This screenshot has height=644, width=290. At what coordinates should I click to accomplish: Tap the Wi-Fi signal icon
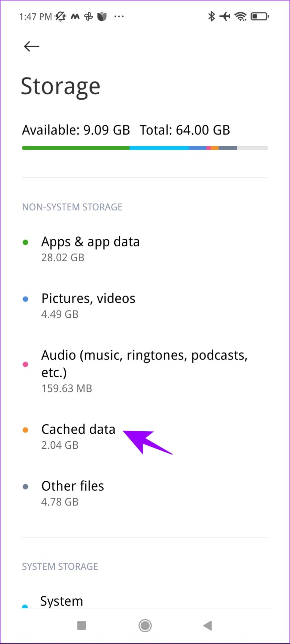click(240, 16)
